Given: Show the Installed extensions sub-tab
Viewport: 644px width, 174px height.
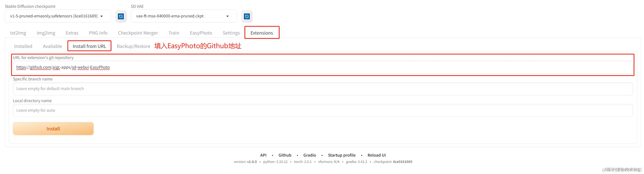Looking at the screenshot, I should click(x=23, y=46).
